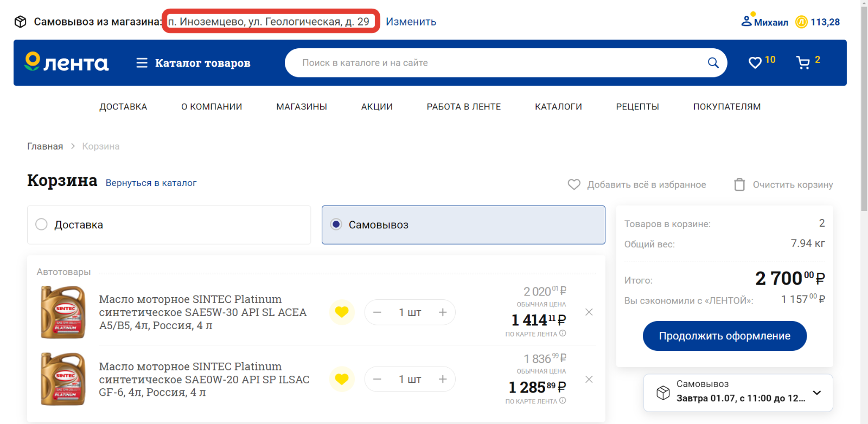Click Продолжить оформление button
The image size is (868, 424).
(x=725, y=336)
